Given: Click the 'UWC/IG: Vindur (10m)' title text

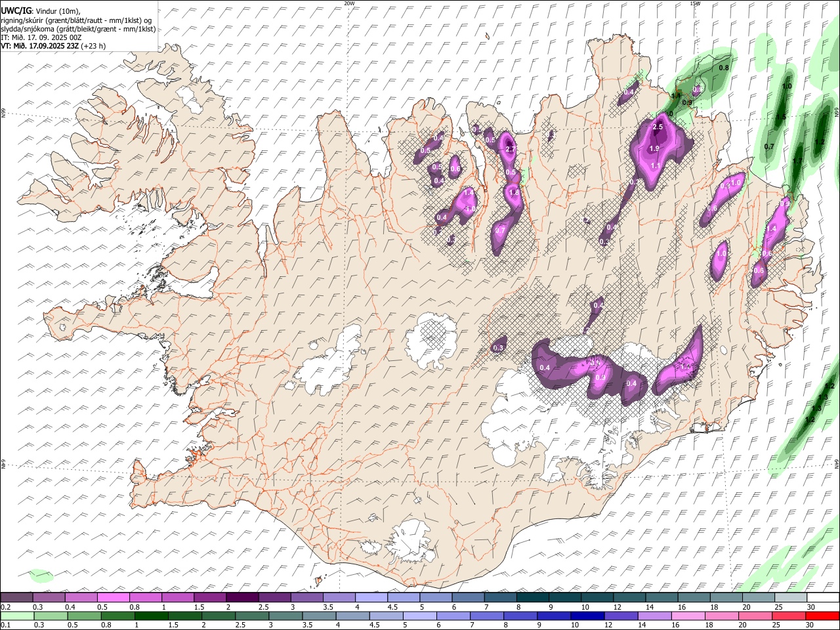Looking at the screenshot, I should tap(40, 10).
